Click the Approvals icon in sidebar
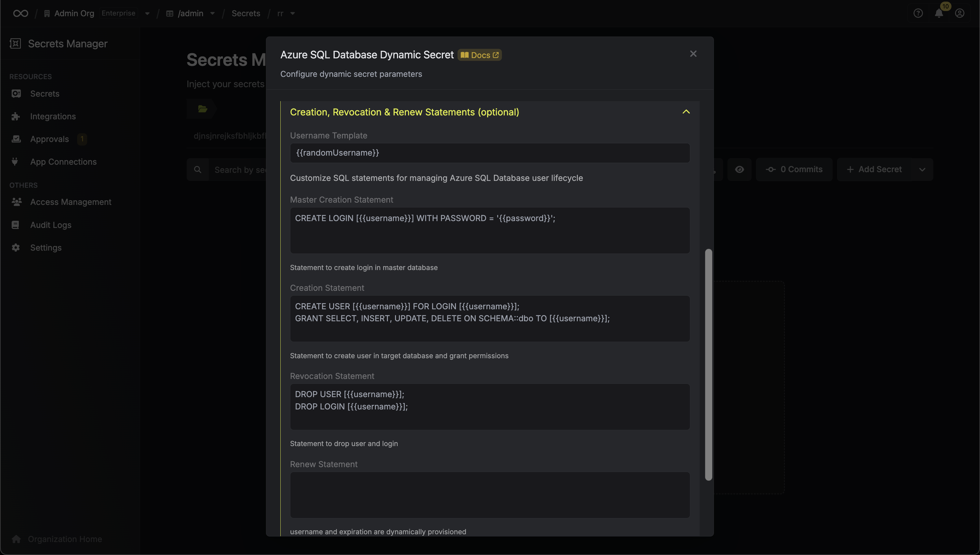Image resolution: width=980 pixels, height=555 pixels. (x=16, y=139)
